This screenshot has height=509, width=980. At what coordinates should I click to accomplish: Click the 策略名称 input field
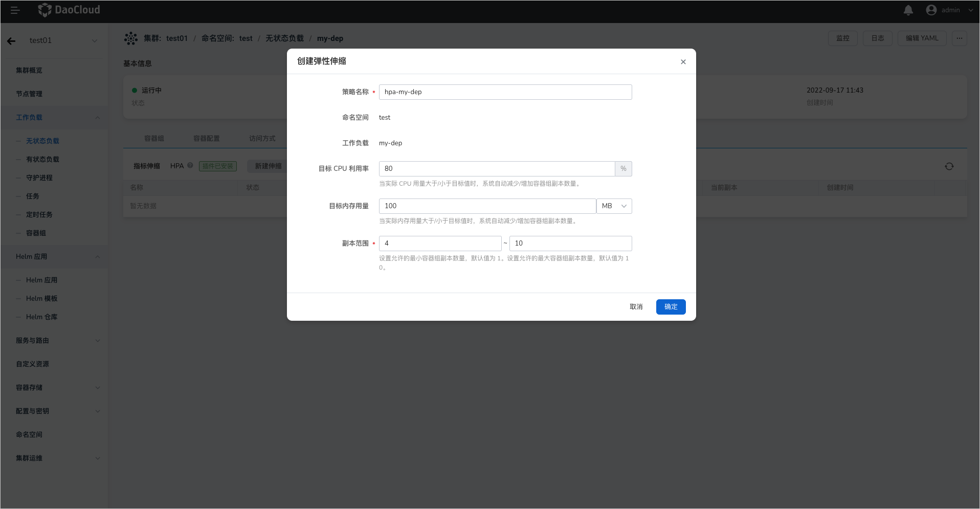pyautogui.click(x=505, y=92)
